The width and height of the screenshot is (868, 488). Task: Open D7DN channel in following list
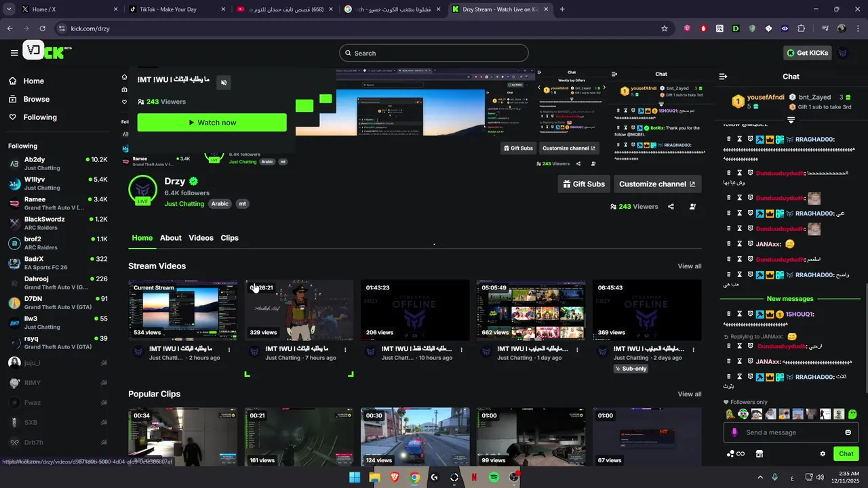[x=58, y=302]
